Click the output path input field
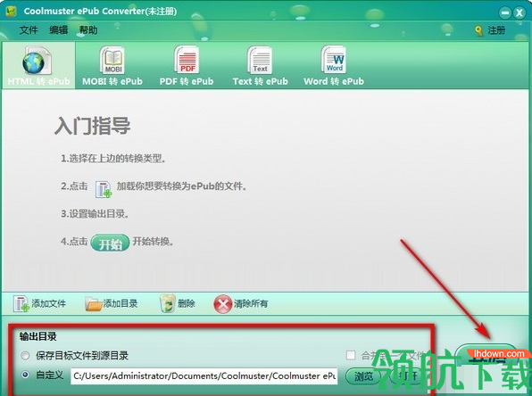Viewport: 532px width, 396px height. 204,376
